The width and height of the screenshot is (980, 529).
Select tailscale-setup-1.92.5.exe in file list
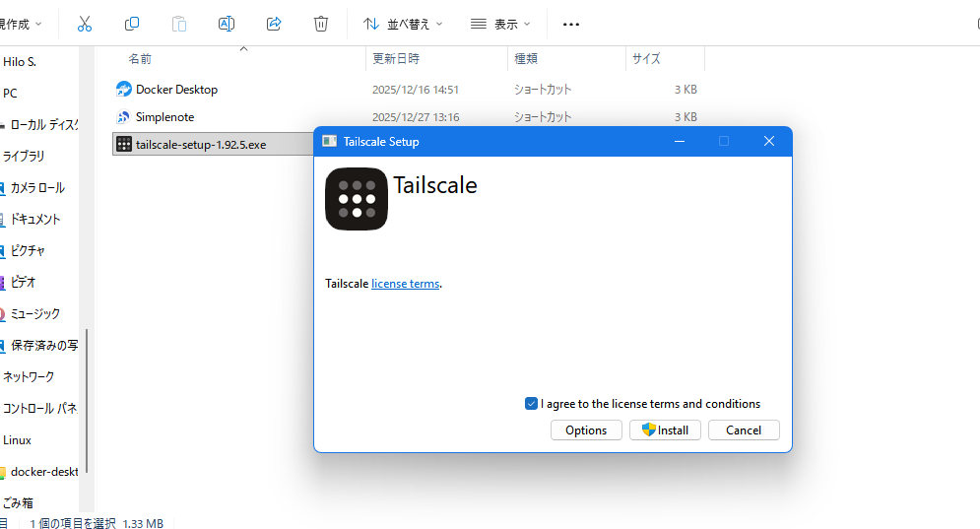point(201,145)
